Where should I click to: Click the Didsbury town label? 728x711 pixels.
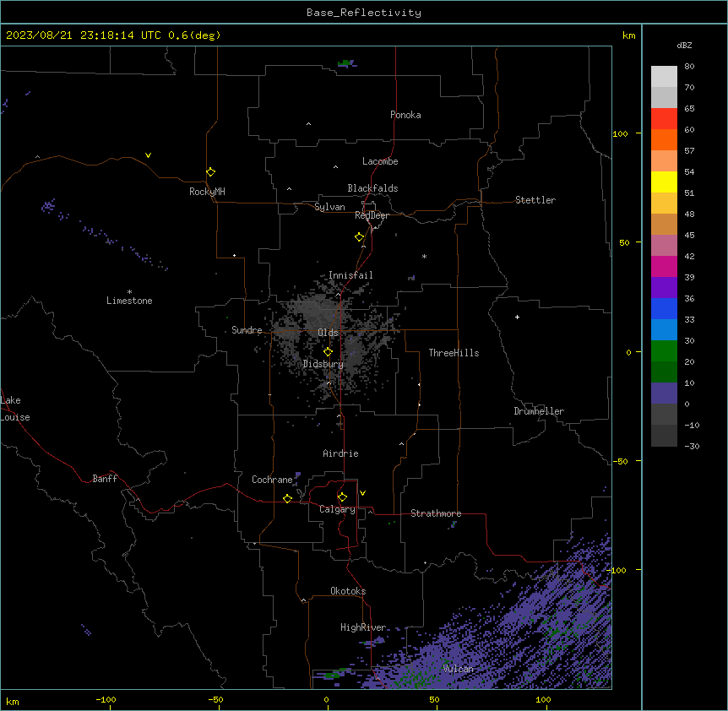pos(323,364)
